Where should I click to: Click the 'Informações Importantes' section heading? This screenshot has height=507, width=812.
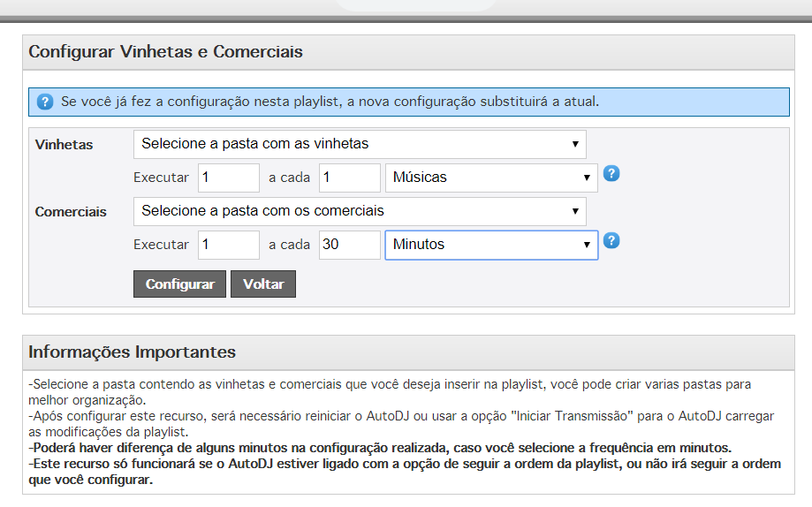132,352
